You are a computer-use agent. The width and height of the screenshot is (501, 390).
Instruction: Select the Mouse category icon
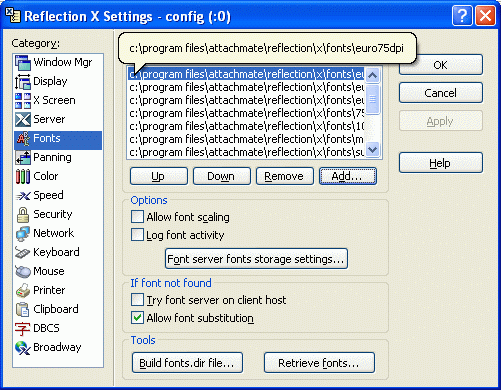(x=23, y=272)
